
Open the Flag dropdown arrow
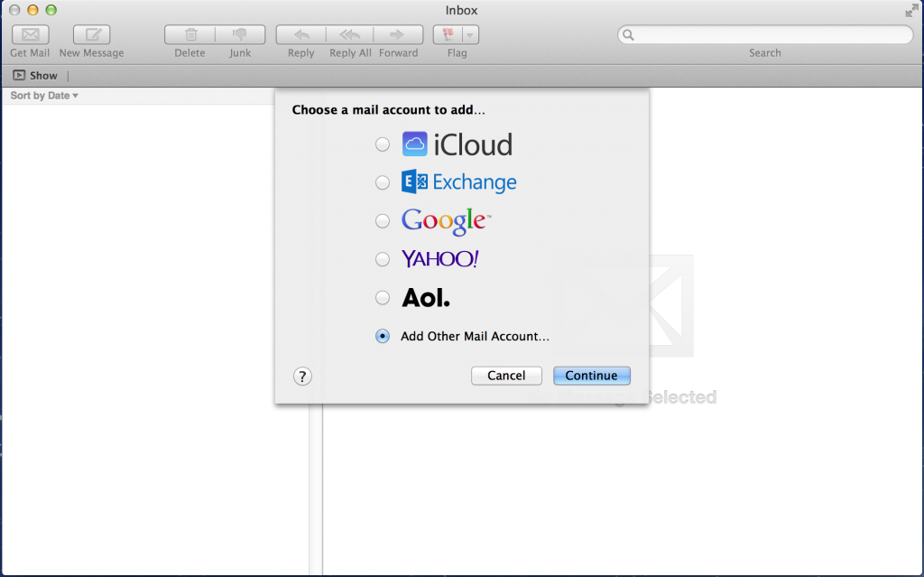(x=470, y=35)
